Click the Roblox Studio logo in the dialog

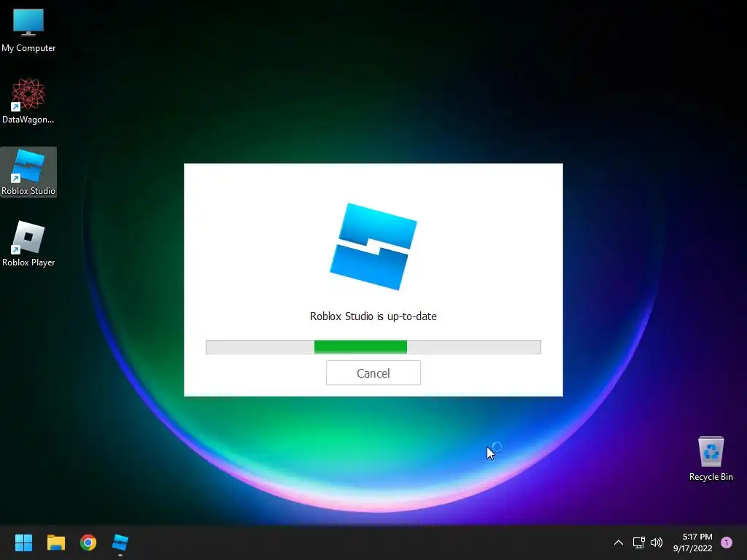click(373, 246)
